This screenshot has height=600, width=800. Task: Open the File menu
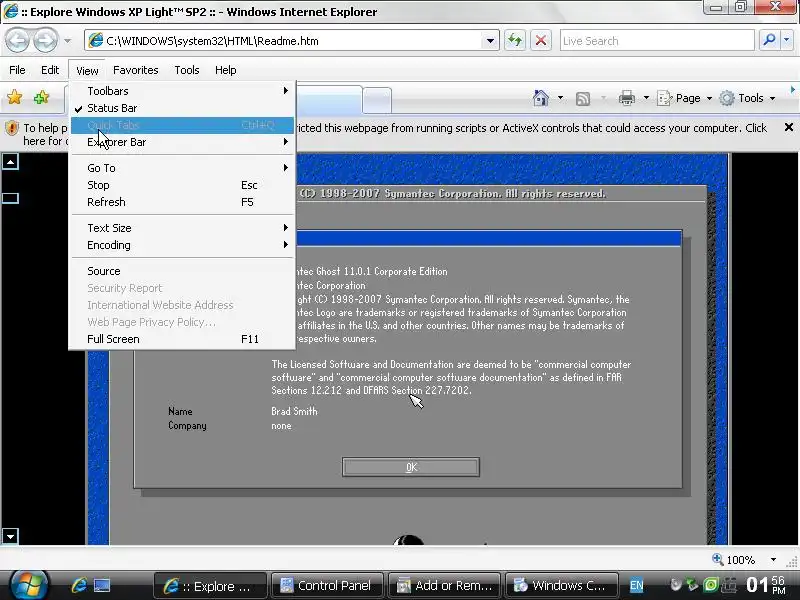[17, 70]
